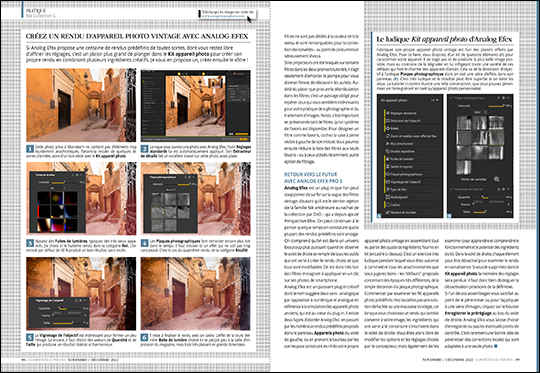Adjust the Forme slider in large right panel
This screenshot has width=540, height=373.
click(489, 205)
